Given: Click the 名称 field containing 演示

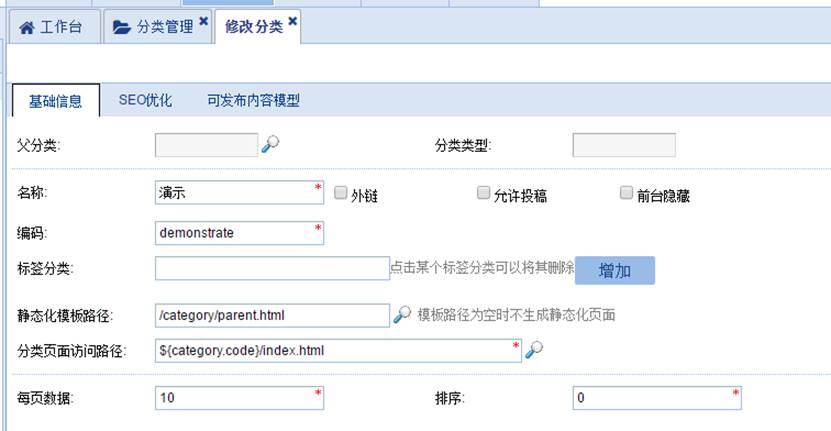Looking at the screenshot, I should 238,193.
